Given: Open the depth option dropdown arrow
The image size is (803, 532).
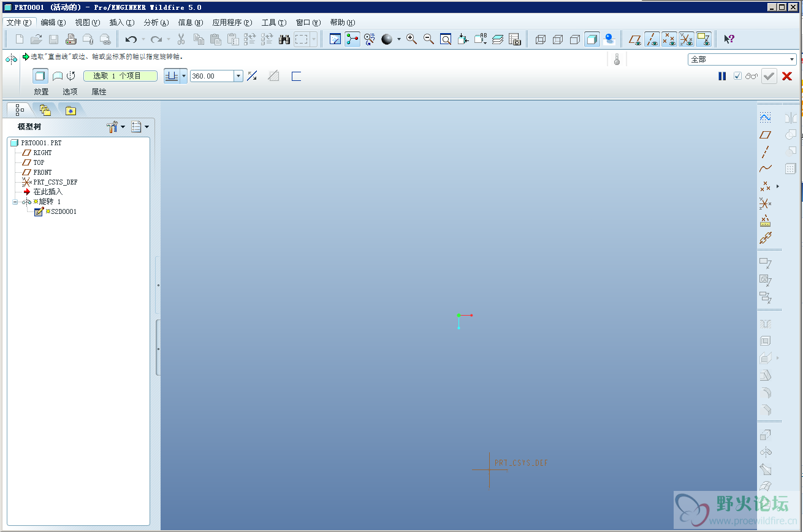Looking at the screenshot, I should [183, 76].
